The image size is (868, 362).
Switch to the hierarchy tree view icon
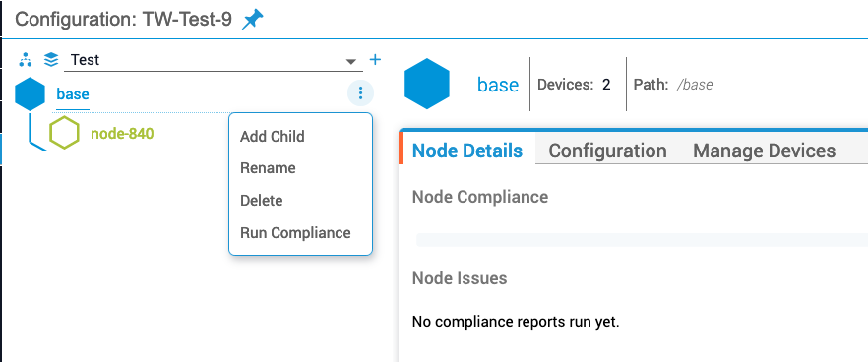coord(26,59)
